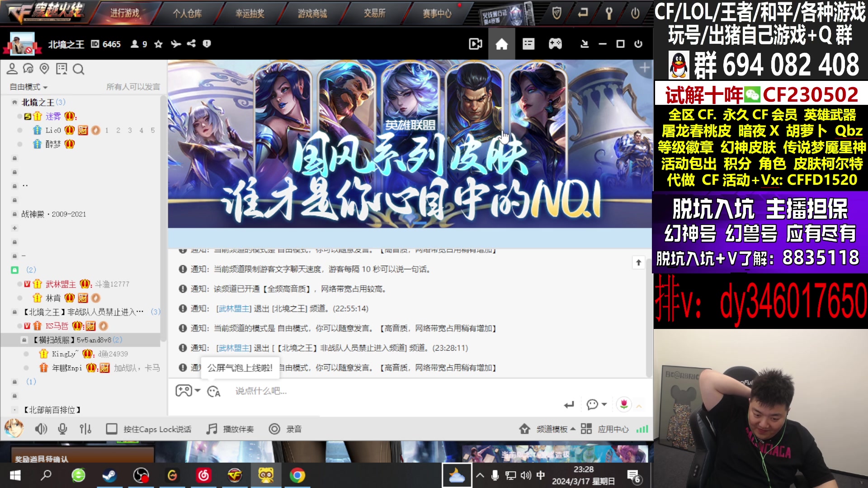Go to YY channel home icon

click(502, 44)
